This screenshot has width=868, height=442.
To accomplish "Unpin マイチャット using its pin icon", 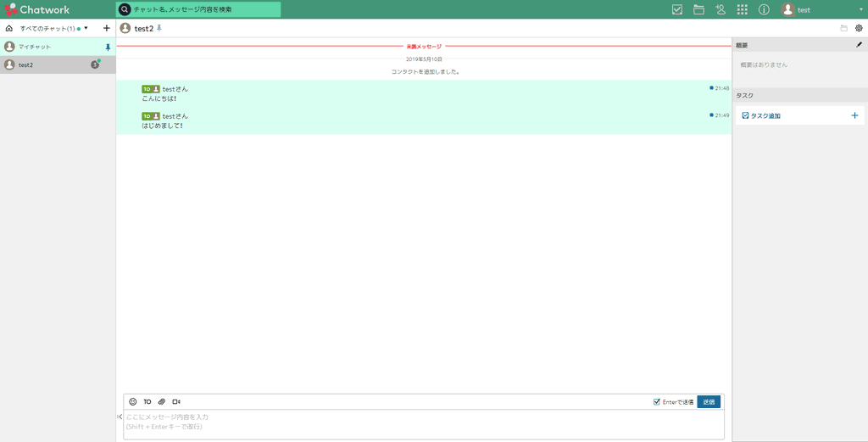I will click(108, 48).
